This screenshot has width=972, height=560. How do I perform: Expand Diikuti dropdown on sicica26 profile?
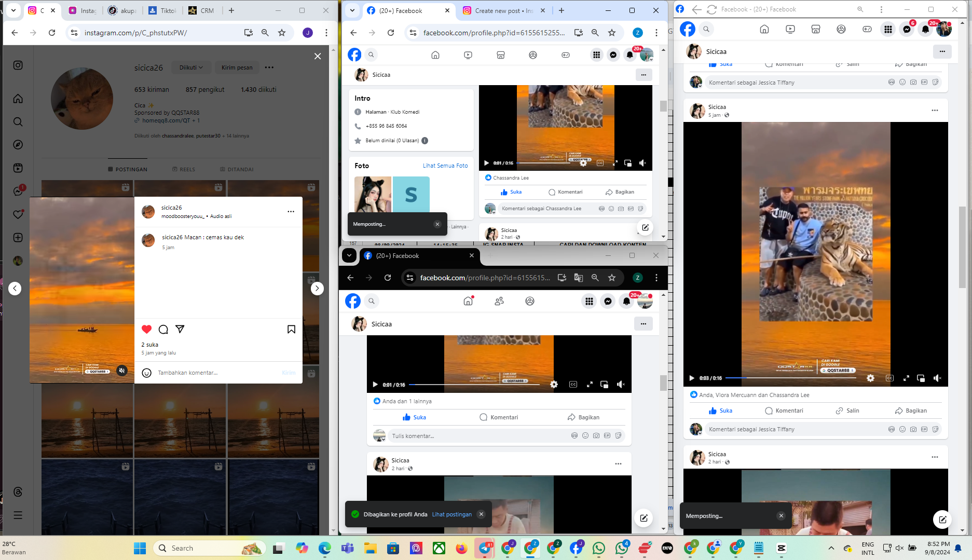[191, 67]
